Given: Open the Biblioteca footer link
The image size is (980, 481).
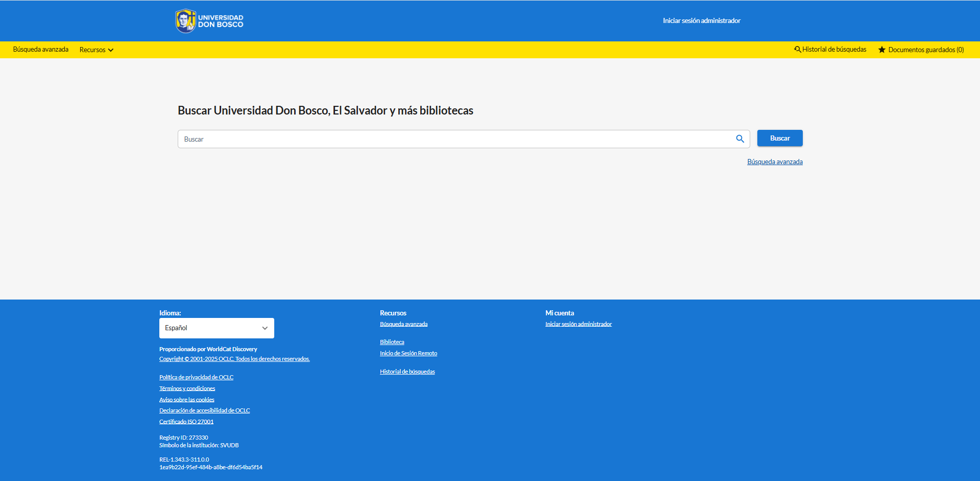Looking at the screenshot, I should click(392, 342).
